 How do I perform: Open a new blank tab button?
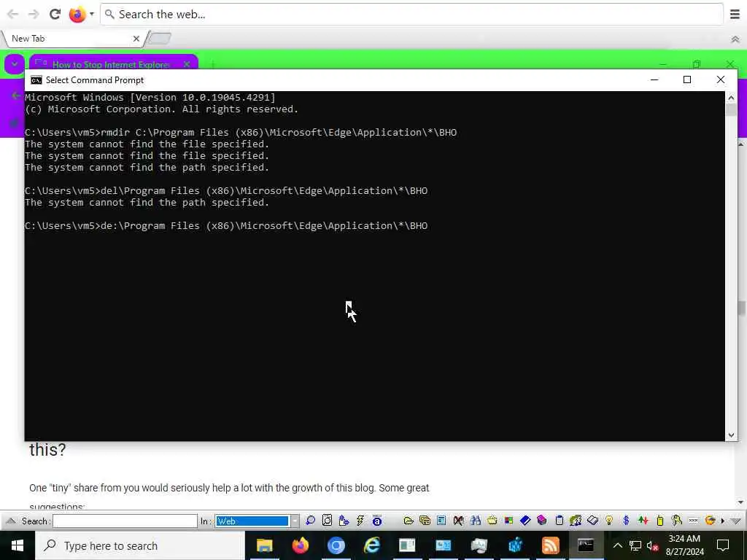pyautogui.click(x=160, y=38)
